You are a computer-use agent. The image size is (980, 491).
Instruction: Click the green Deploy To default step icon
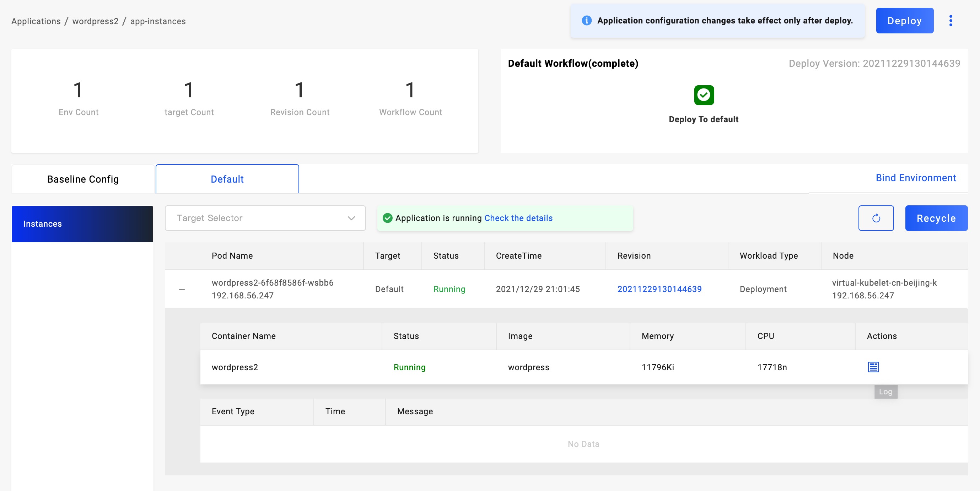click(x=704, y=95)
